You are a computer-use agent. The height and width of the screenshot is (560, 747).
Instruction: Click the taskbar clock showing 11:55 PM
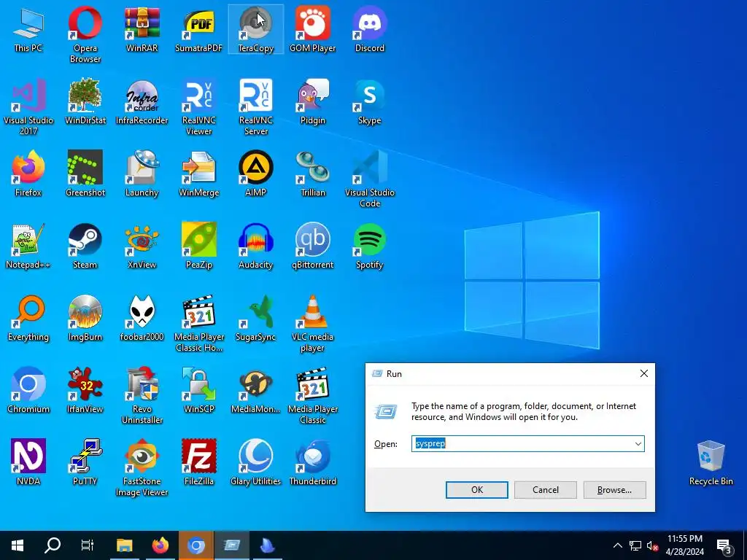(684, 545)
